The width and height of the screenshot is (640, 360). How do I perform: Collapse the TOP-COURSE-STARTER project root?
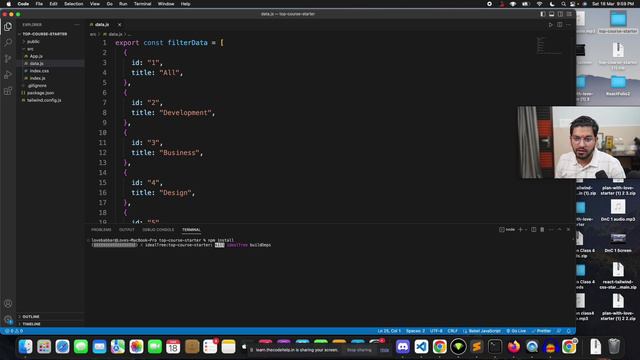44,34
